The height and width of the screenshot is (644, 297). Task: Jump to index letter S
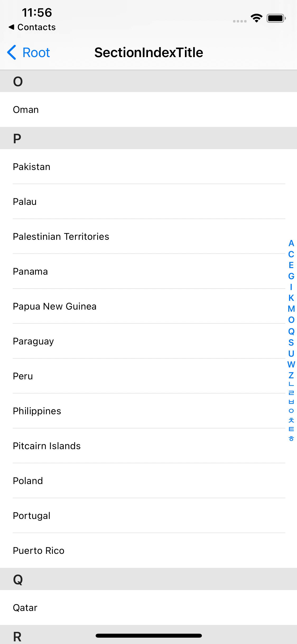[x=291, y=342]
